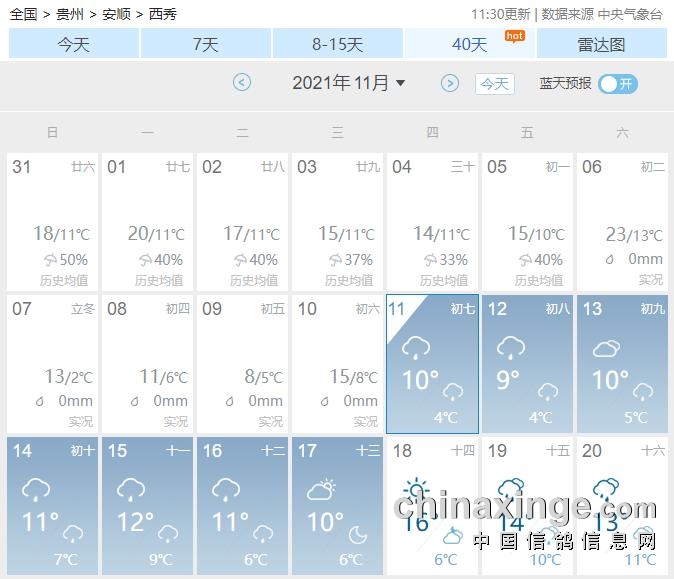This screenshot has height=579, width=674.
Task: Click rain icon on November 15 cell
Action: point(131,490)
